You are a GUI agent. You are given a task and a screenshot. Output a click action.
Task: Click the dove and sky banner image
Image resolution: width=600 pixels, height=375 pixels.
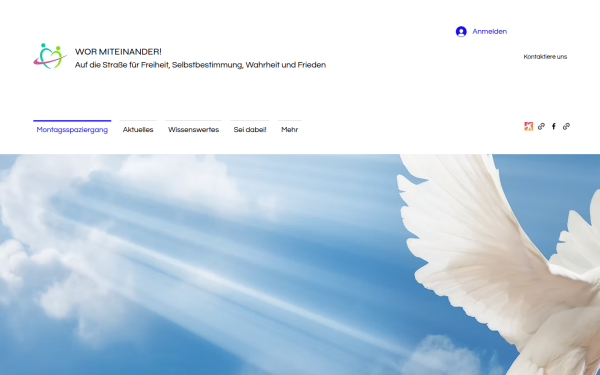coord(300,264)
